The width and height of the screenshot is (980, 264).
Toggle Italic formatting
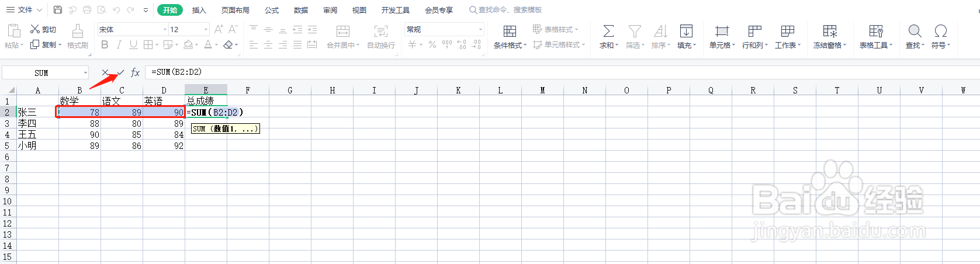pyautogui.click(x=119, y=44)
